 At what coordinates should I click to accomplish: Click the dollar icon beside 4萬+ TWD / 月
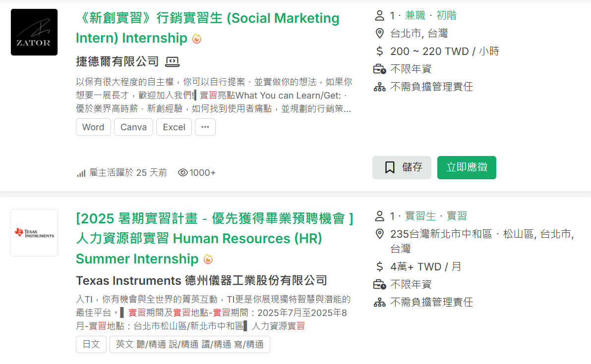click(x=380, y=267)
